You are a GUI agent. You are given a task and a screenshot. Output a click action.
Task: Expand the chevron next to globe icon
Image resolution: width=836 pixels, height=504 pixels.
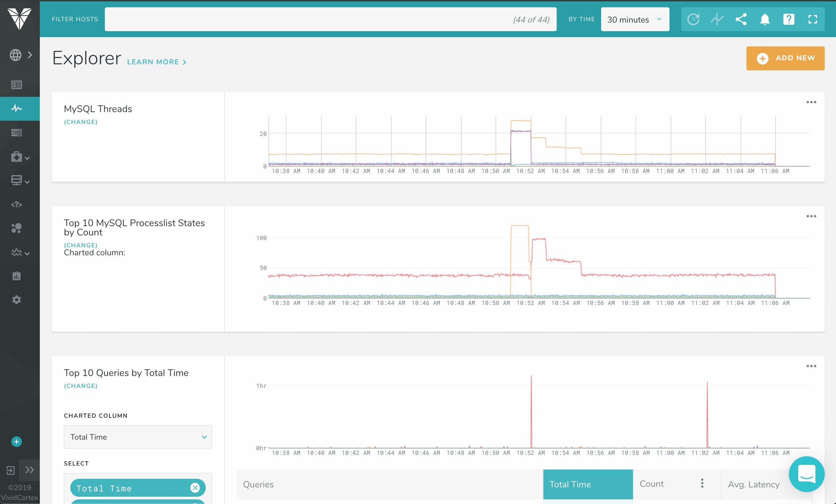(30, 55)
